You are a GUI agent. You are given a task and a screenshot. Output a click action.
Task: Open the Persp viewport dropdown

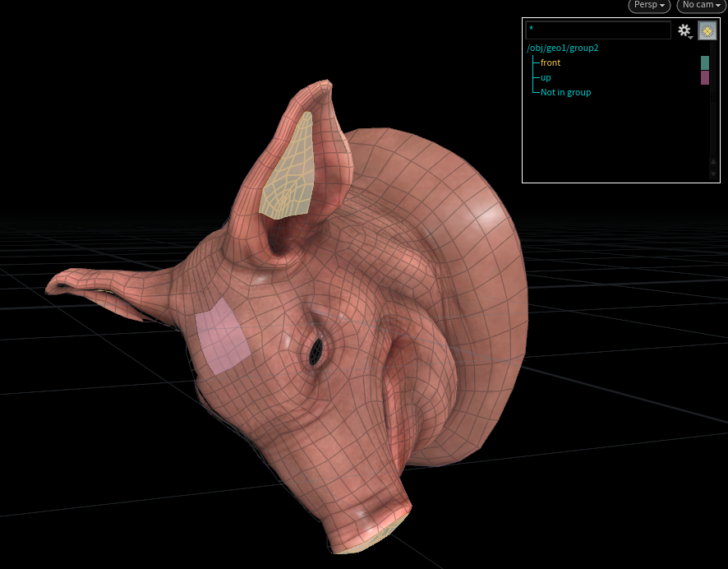point(649,6)
